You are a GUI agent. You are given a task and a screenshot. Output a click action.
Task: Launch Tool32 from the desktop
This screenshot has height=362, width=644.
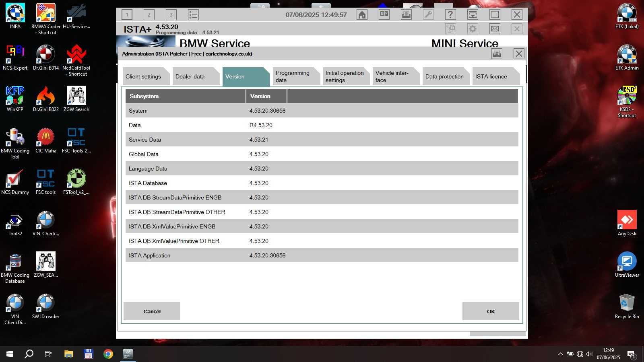[x=15, y=223]
